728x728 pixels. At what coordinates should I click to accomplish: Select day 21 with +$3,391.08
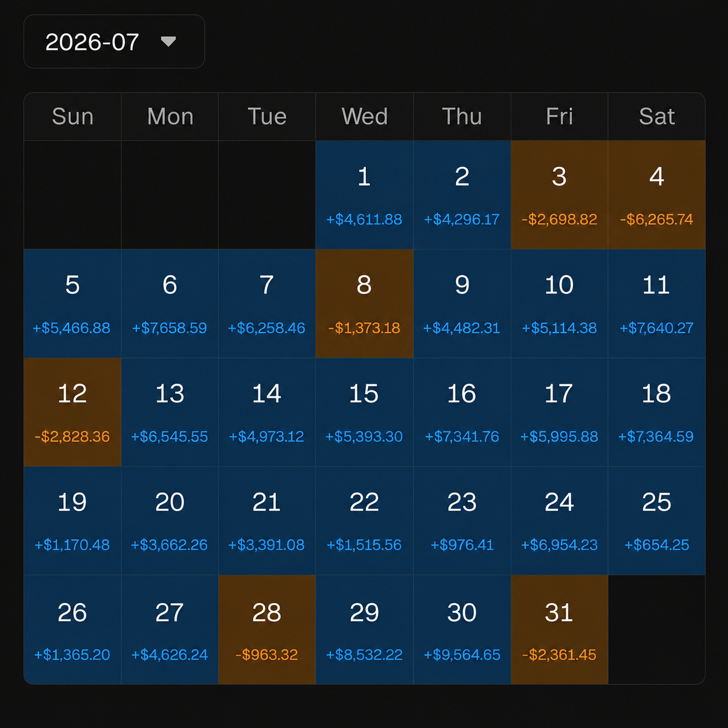(267, 521)
